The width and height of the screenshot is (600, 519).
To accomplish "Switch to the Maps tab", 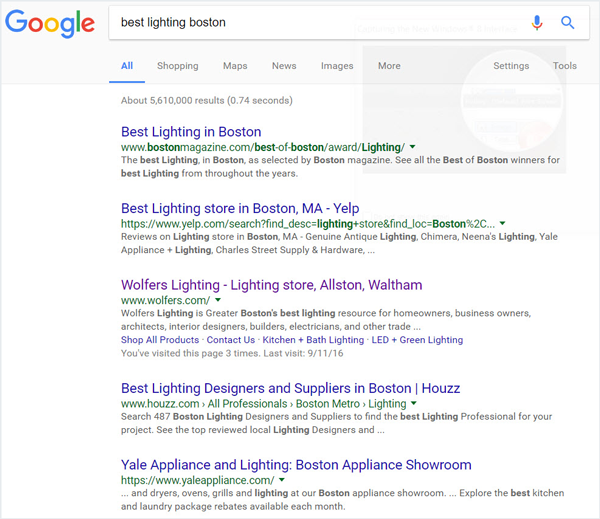I will 235,66.
